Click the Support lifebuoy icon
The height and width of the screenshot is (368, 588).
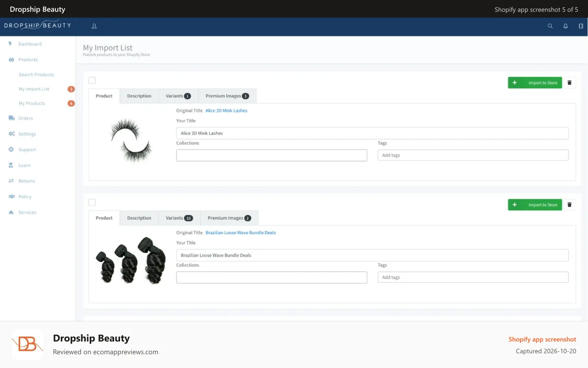(11, 149)
